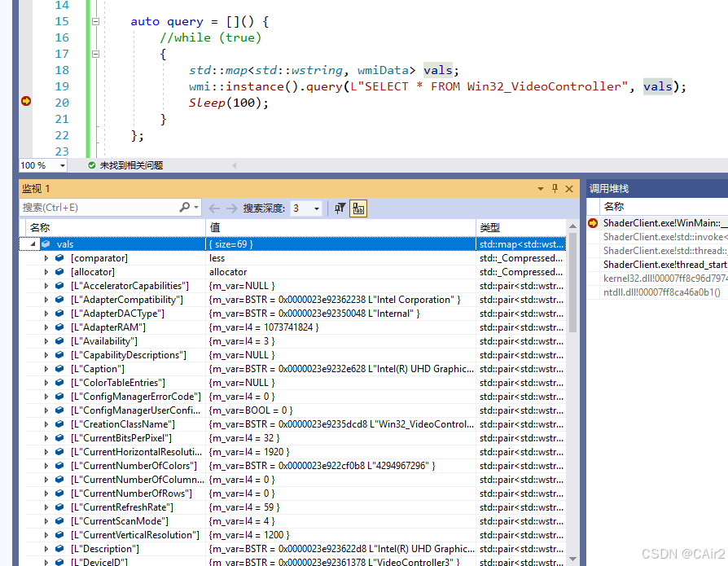This screenshot has height=566, width=728.
Task: Click the Watch panel scroll-up arrow
Action: [573, 226]
